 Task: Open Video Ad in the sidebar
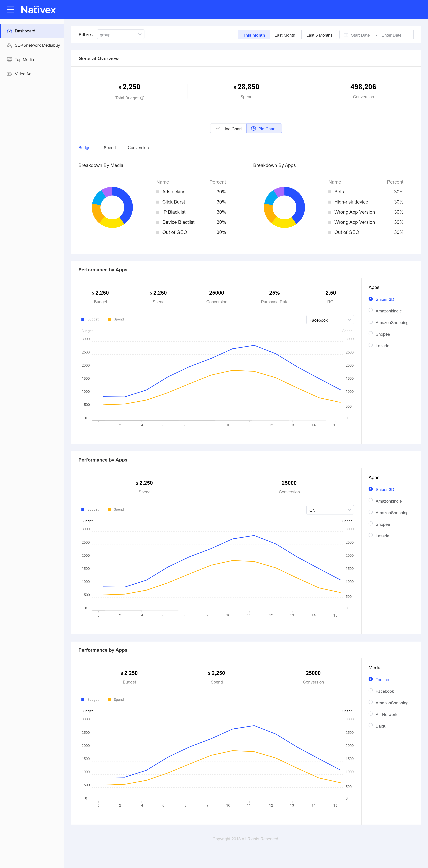pyautogui.click(x=32, y=74)
